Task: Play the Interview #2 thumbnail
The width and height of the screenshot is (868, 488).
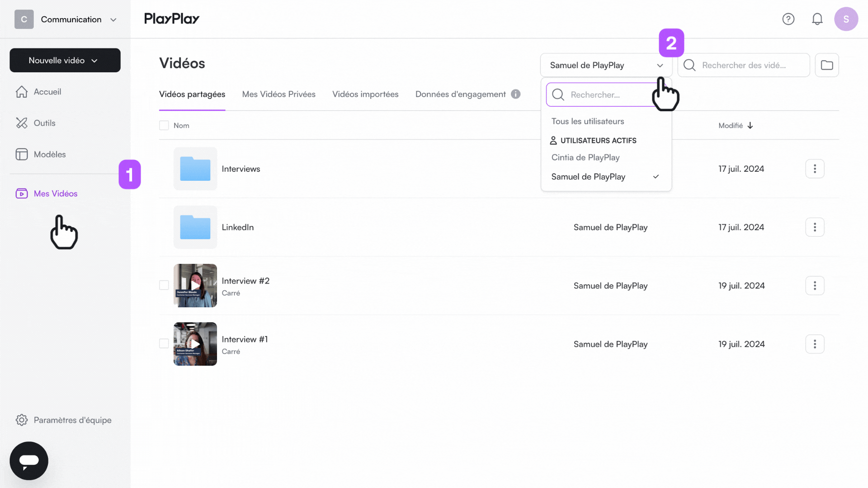Action: point(195,286)
